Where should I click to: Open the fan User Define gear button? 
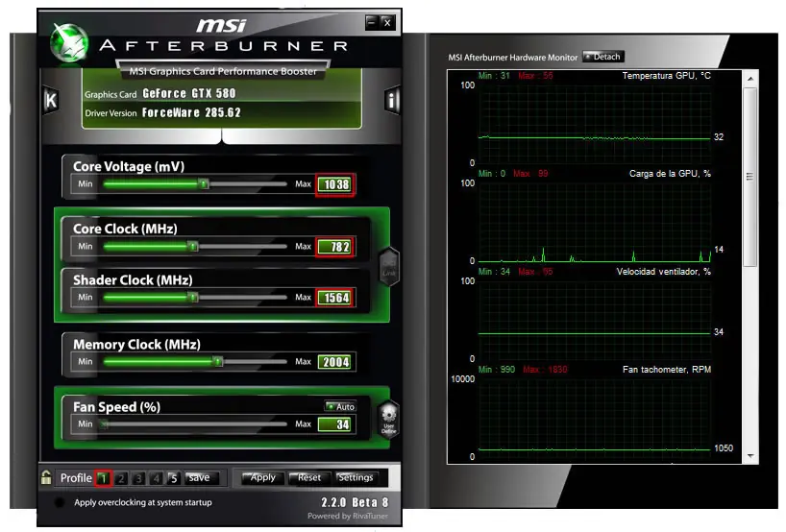coord(388,420)
